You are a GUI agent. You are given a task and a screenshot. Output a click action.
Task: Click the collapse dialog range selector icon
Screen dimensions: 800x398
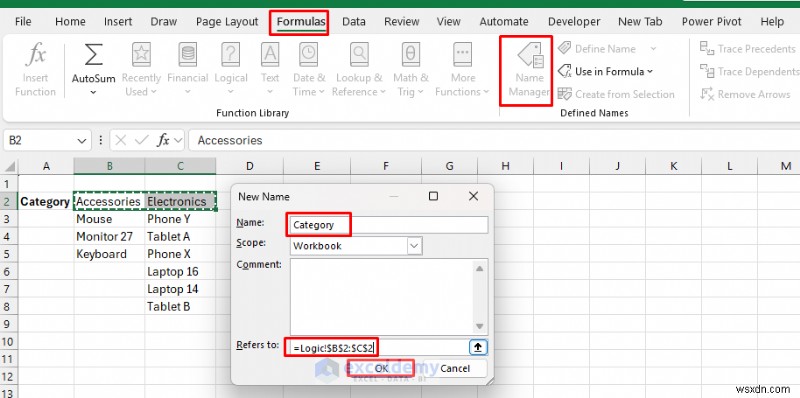tap(478, 348)
